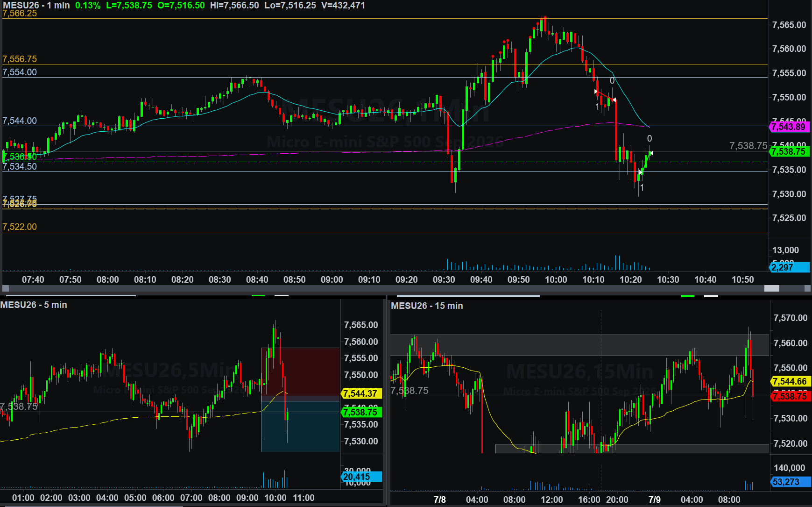The image size is (812, 507).
Task: Click the 7/8 date label on 15 min axis
Action: click(x=440, y=500)
